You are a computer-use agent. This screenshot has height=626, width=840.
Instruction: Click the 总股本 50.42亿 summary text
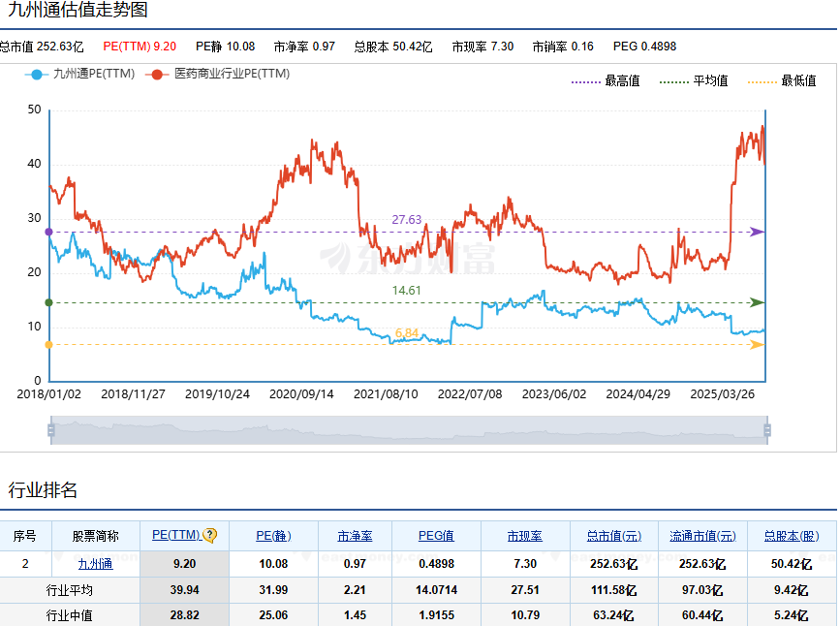click(x=393, y=47)
